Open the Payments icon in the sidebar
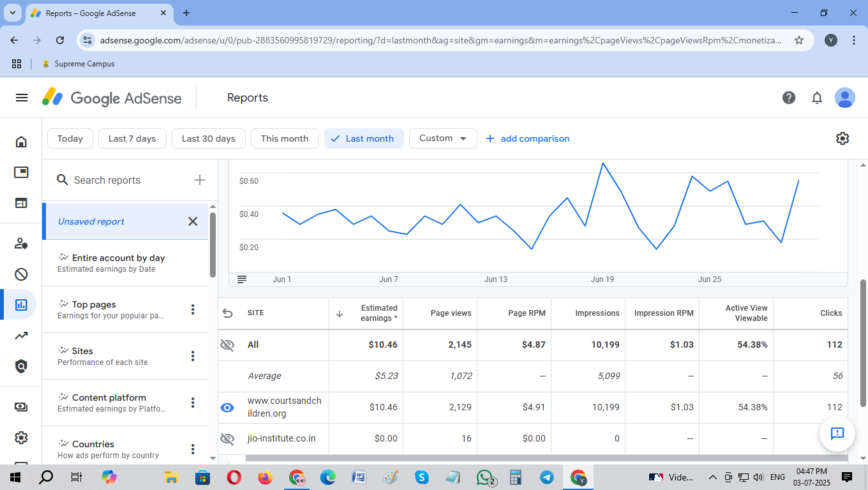 [21, 407]
